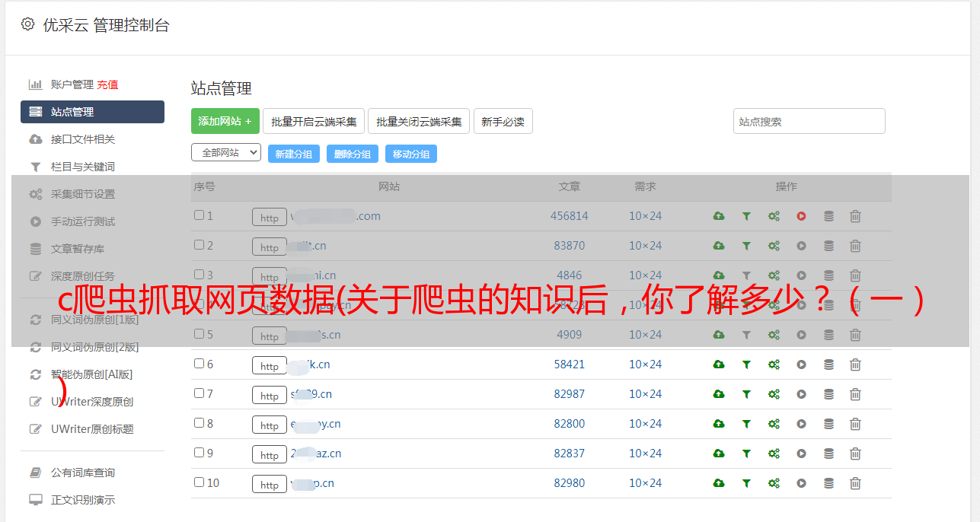Open article count 82987 in row 7

[x=570, y=394]
